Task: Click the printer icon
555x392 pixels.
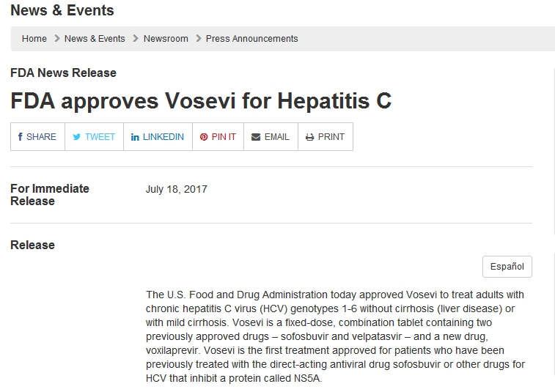Action: coord(309,137)
